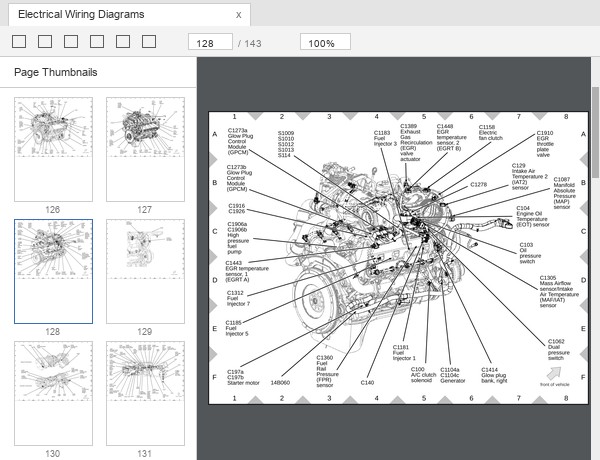Open page 130 thumbnail

tap(54, 393)
